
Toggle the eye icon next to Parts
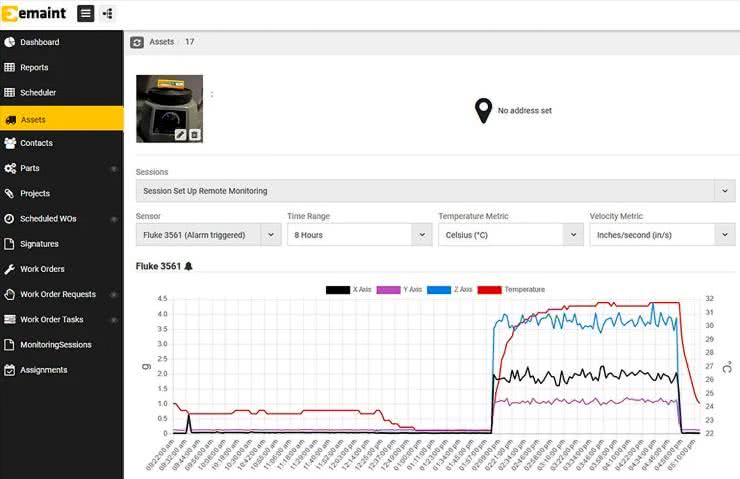(x=113, y=169)
